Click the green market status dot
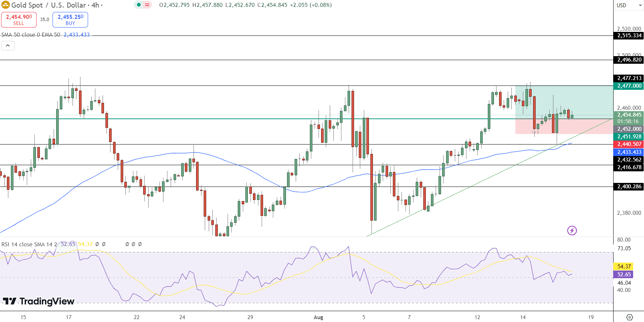This screenshot has height=322, width=644. [139, 5]
